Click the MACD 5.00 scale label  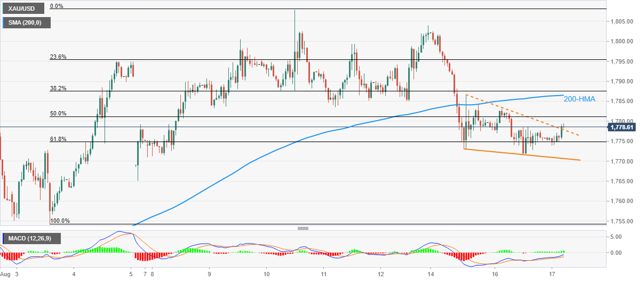616,237
